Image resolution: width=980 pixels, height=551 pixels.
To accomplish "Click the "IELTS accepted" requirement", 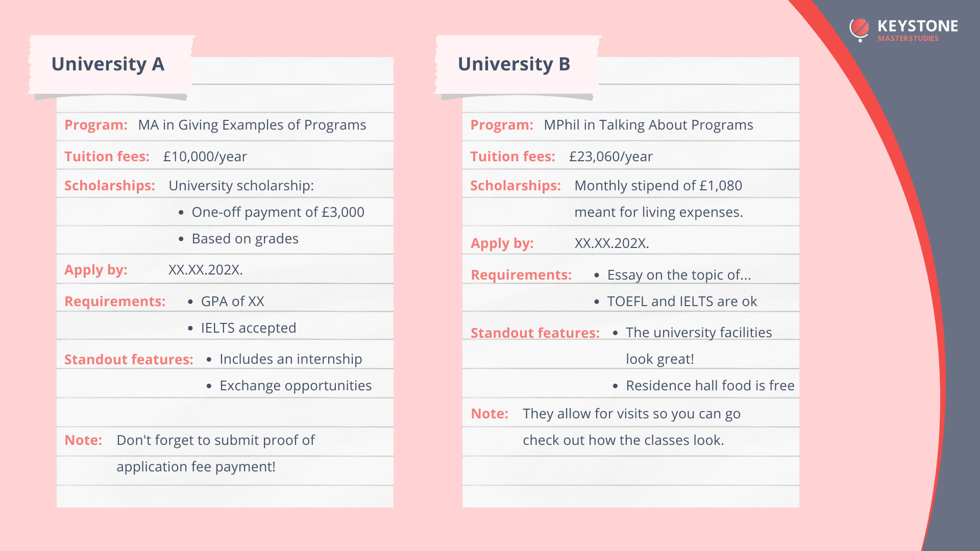I will [x=248, y=328].
